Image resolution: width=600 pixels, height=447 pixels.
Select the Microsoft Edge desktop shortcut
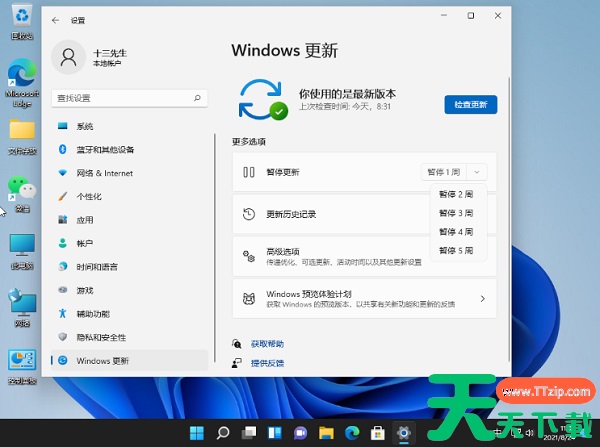(x=22, y=83)
